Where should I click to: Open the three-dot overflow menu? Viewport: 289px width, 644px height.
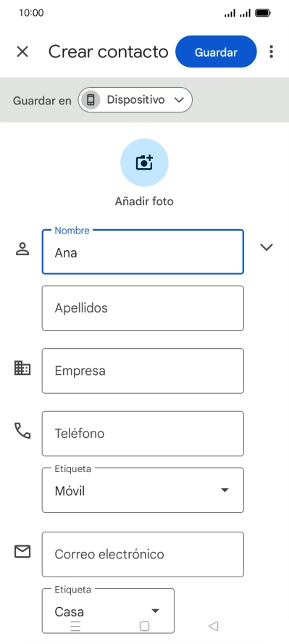[271, 51]
